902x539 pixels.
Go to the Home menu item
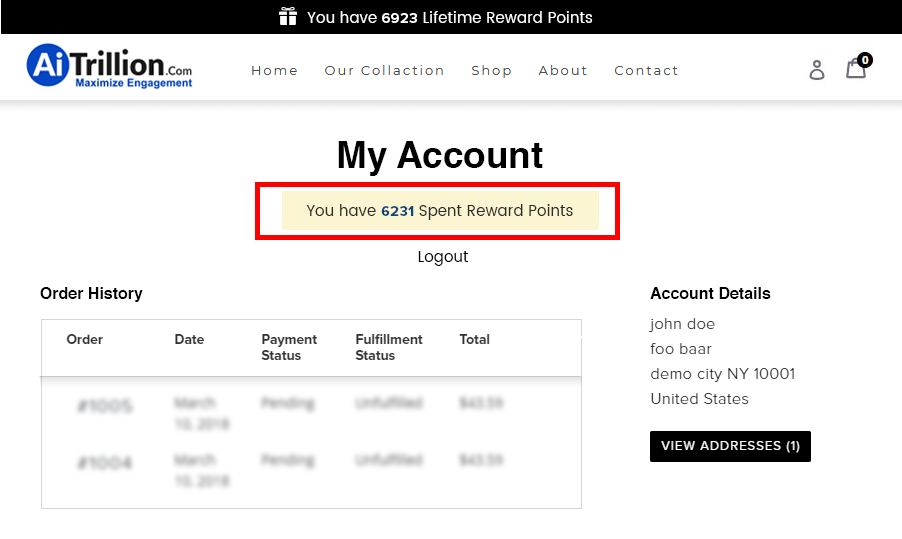pyautogui.click(x=275, y=70)
